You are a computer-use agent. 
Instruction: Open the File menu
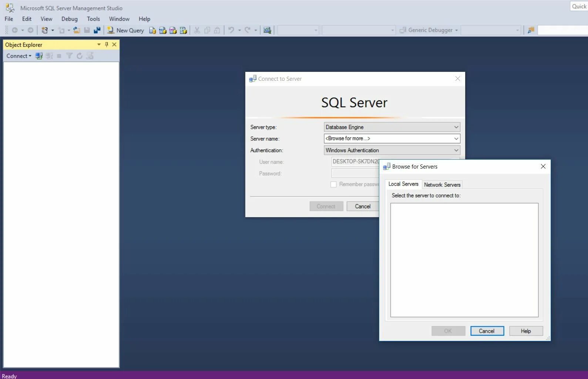[9, 19]
